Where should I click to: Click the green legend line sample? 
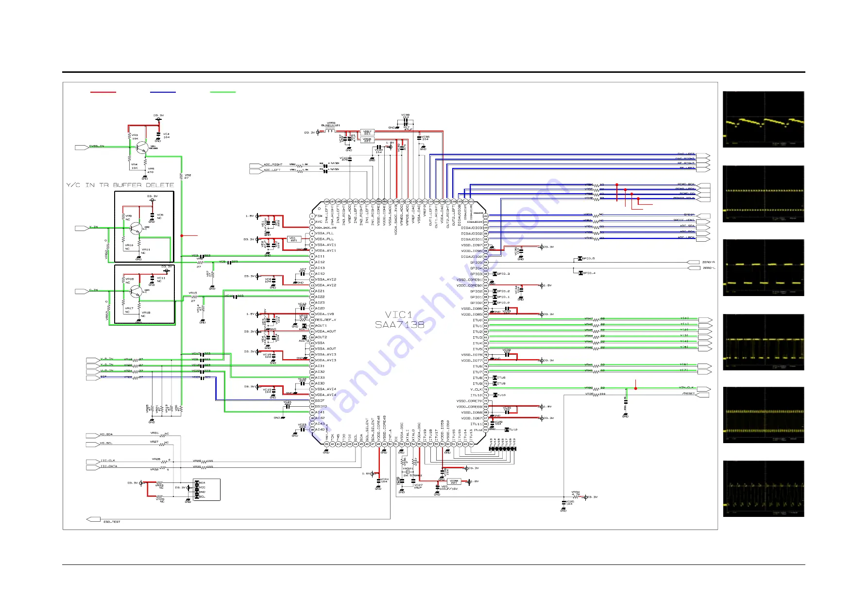223,92
